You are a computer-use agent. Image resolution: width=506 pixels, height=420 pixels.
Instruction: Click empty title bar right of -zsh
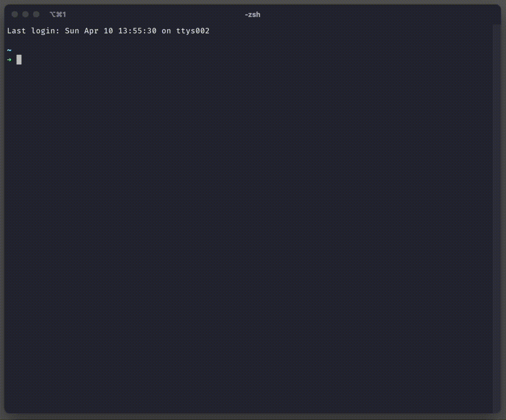click(369, 14)
